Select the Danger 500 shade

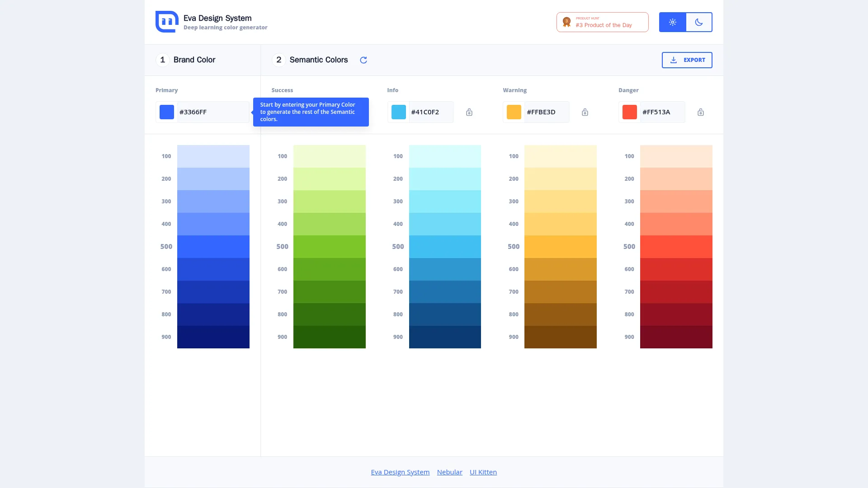click(x=676, y=246)
